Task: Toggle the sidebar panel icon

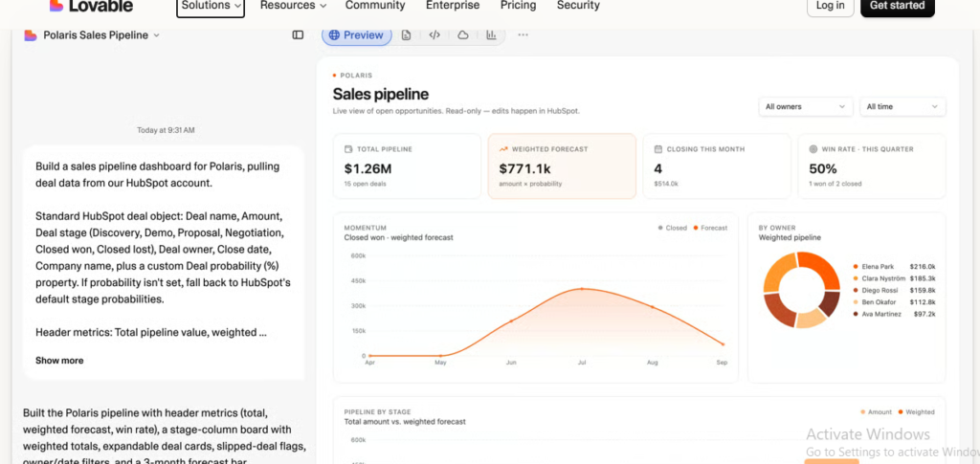Action: click(298, 35)
